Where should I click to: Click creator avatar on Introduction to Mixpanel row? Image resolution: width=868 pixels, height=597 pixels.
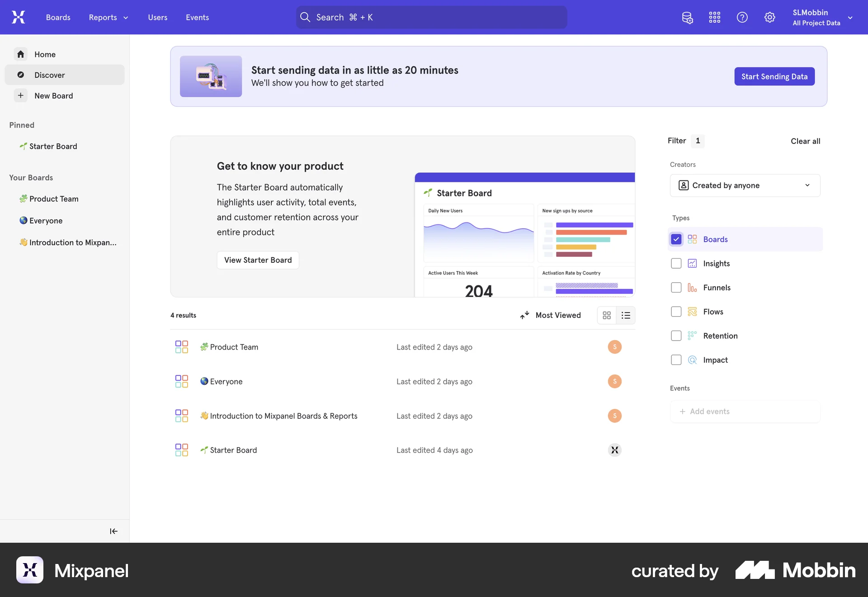click(x=615, y=416)
